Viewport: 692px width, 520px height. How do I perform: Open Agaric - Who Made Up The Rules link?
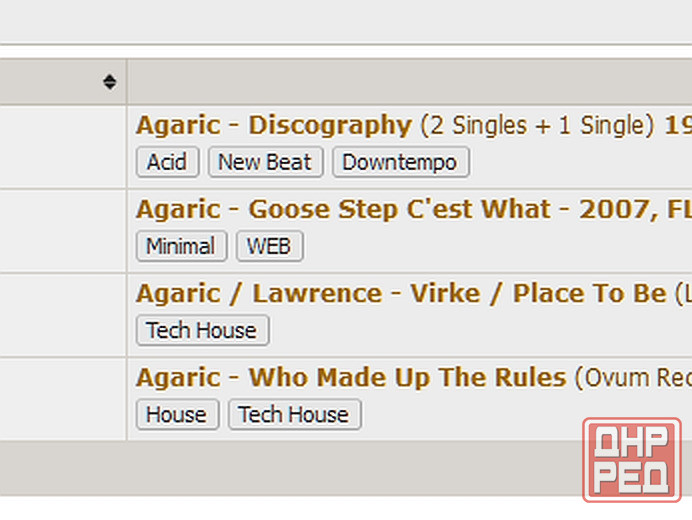pos(350,378)
